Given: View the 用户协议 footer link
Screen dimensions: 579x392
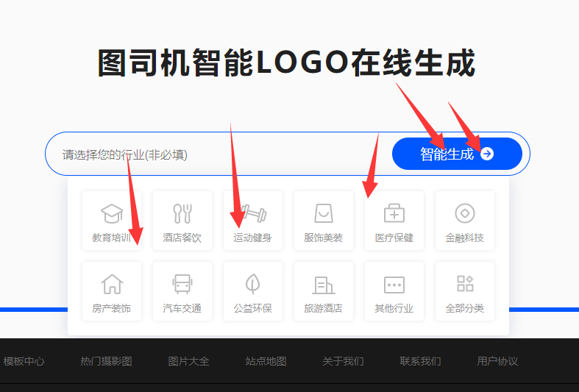Looking at the screenshot, I should pyautogui.click(x=497, y=361).
